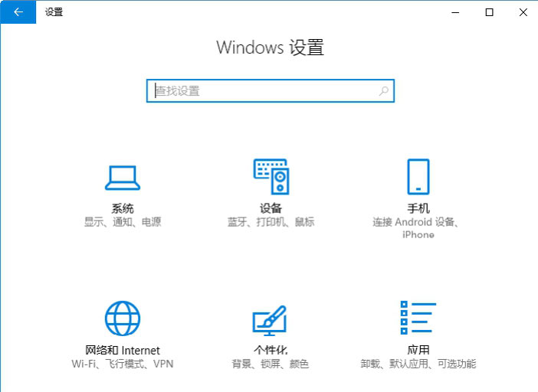Click the 显示、通知、电源 description

tap(123, 222)
